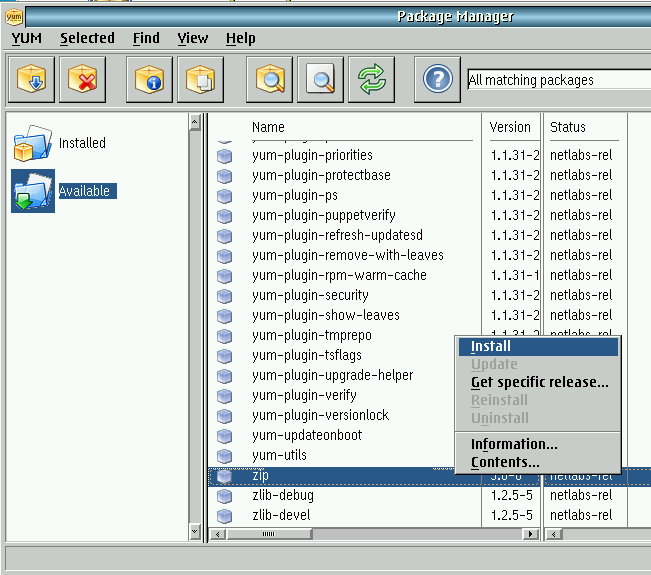The width and height of the screenshot is (651, 575).
Task: Choose Get specific release from context menu
Action: tap(538, 382)
